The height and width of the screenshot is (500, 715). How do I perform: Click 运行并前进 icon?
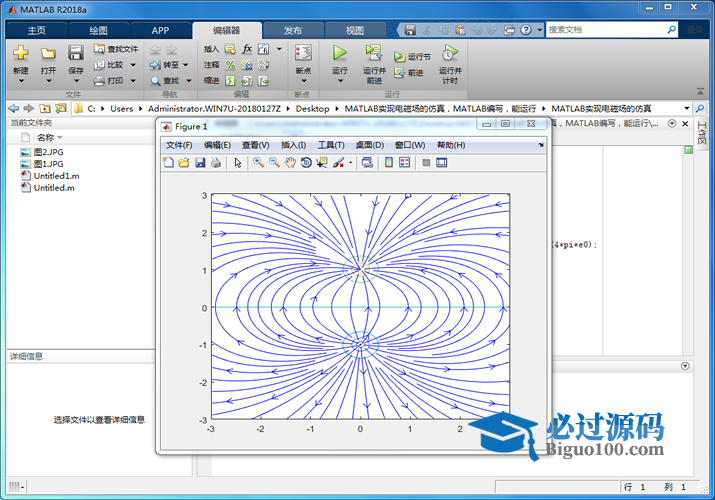coord(374,53)
